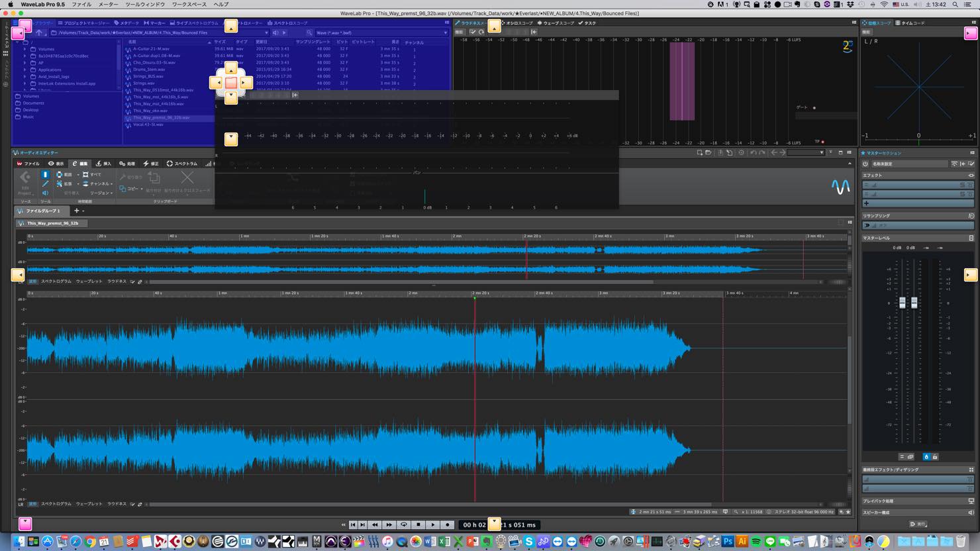Open the Wave file type filter dropdown

[x=381, y=32]
